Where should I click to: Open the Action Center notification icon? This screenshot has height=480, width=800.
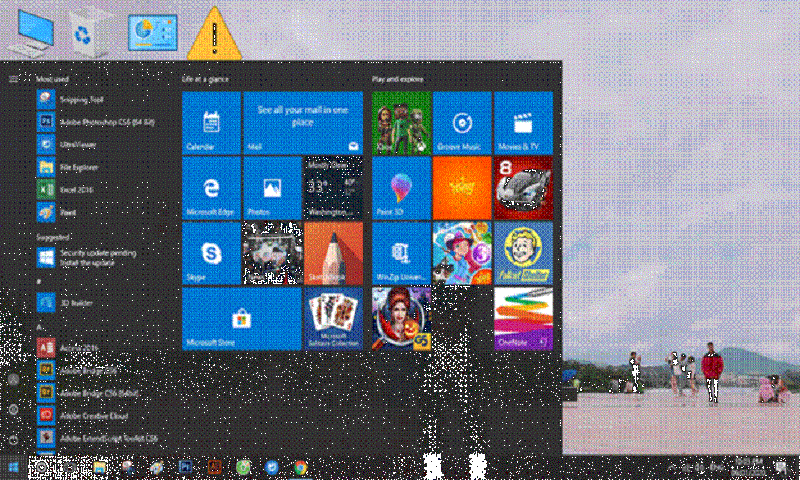781,467
